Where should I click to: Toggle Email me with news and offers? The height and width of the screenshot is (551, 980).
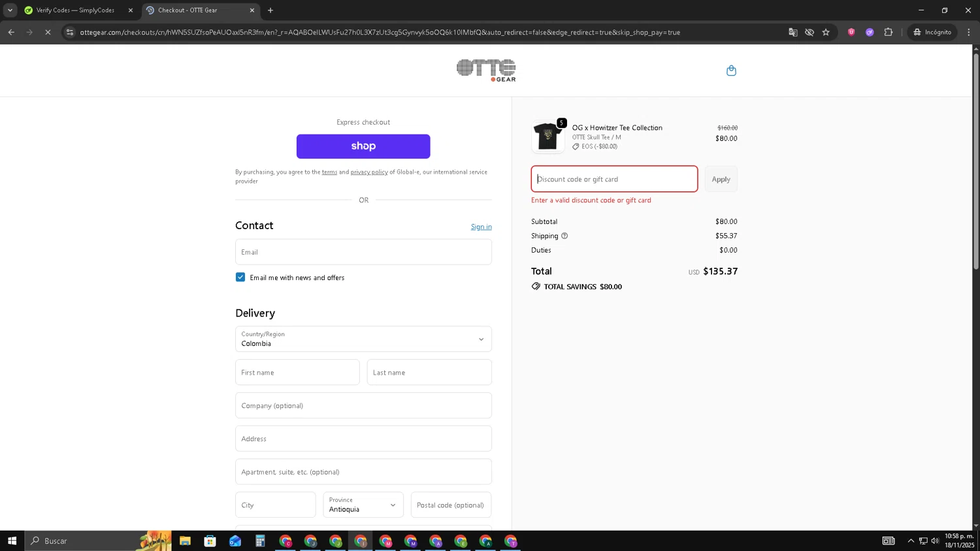(x=240, y=277)
